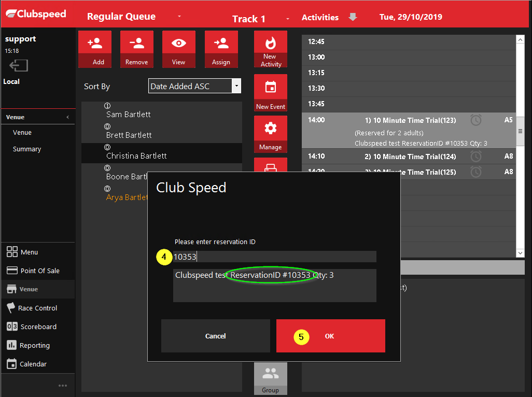Screen dimensions: 532x397
Task: Click the Add racer button
Action: pos(95,49)
